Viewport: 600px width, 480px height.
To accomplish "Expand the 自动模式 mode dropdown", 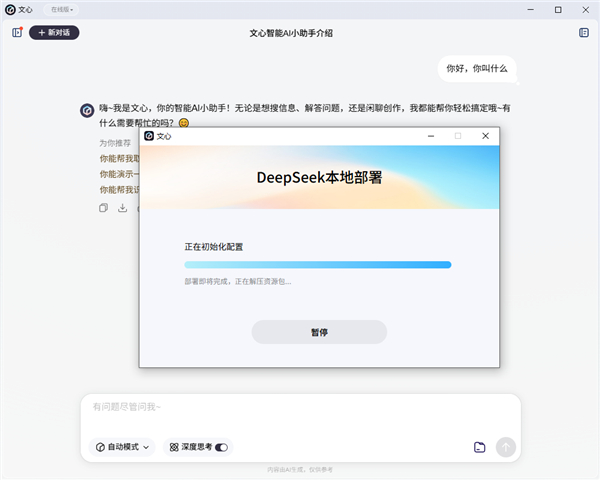I will [124, 447].
